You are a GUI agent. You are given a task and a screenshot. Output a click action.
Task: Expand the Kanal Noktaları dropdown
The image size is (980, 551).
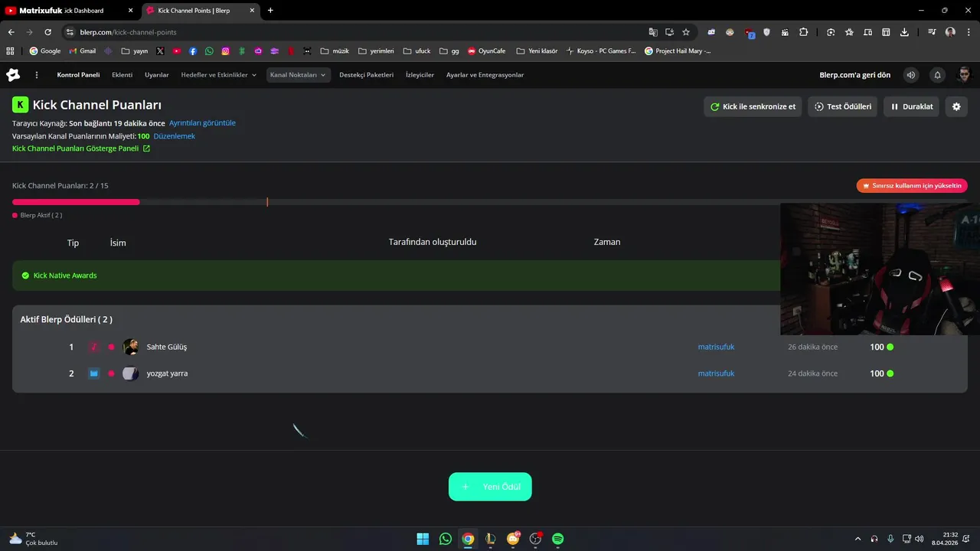click(299, 75)
